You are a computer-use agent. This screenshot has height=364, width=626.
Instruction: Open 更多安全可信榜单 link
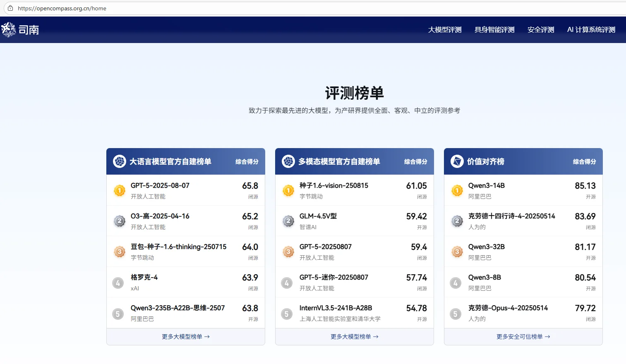(x=523, y=336)
